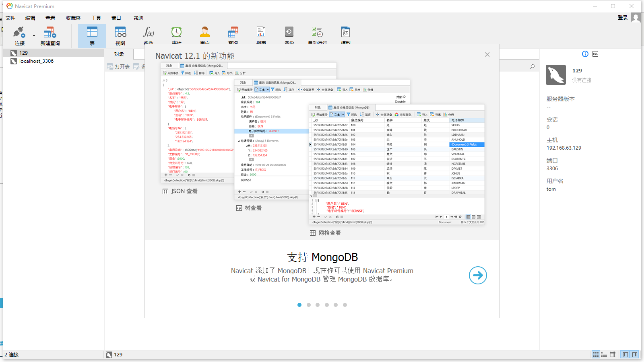Viewport: 644px width, 362px height.
Task: Click the DDL icon in the right panel
Action: [x=595, y=54]
